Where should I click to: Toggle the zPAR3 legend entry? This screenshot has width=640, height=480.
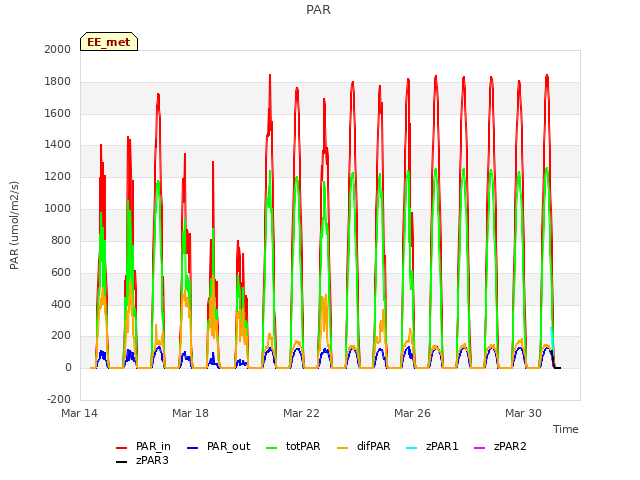142,460
